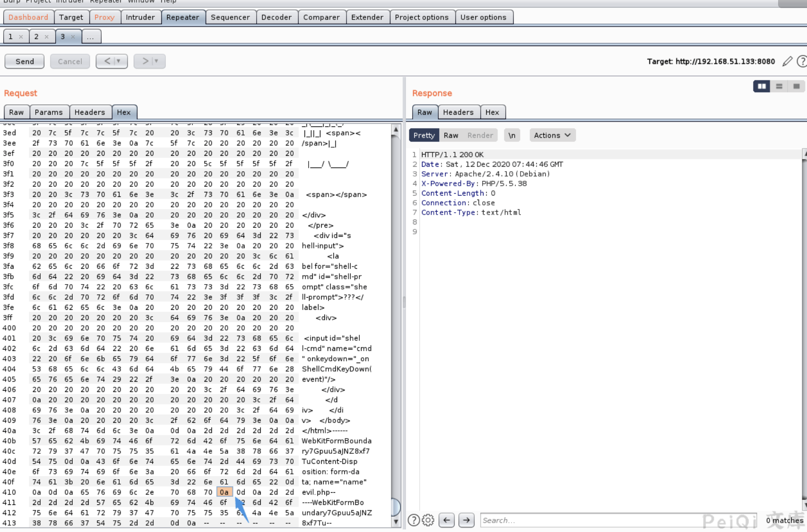Viewport: 807px width, 532px height.
Task: Click hex editor scroll up arrow
Action: [x=396, y=129]
